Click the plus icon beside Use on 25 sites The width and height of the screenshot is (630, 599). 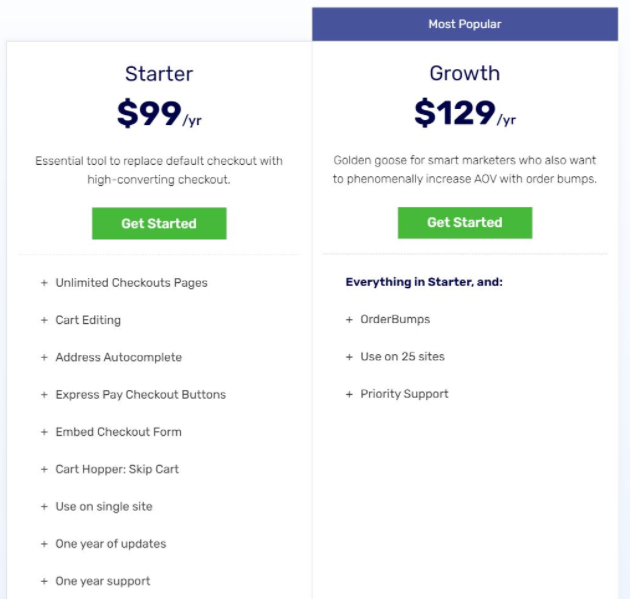(349, 357)
